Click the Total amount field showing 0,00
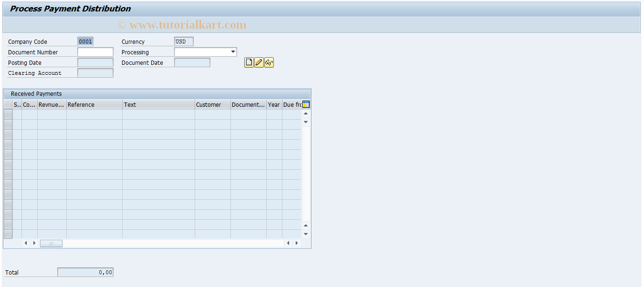644x287 pixels. click(85, 272)
